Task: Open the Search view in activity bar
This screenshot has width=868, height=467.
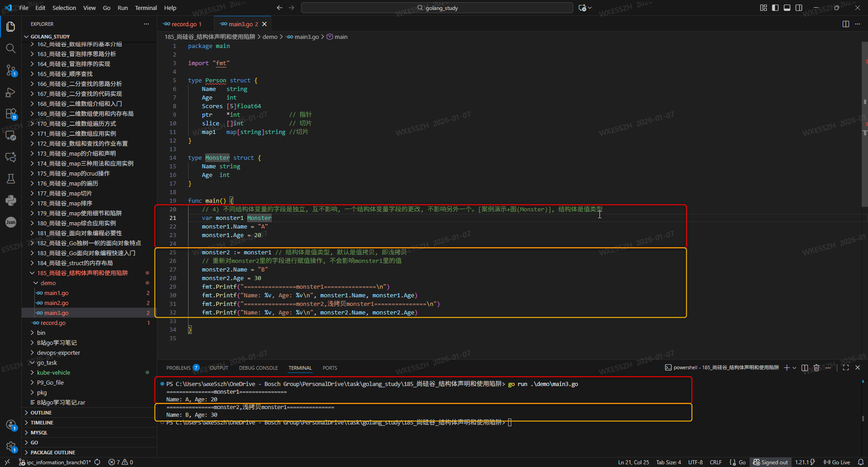Action: (x=11, y=48)
